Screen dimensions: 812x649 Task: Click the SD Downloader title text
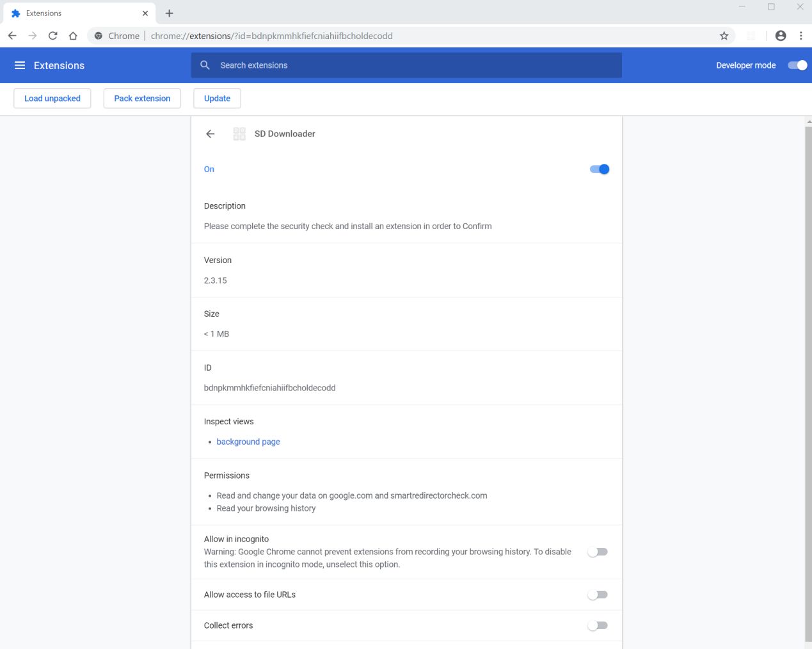tap(285, 134)
